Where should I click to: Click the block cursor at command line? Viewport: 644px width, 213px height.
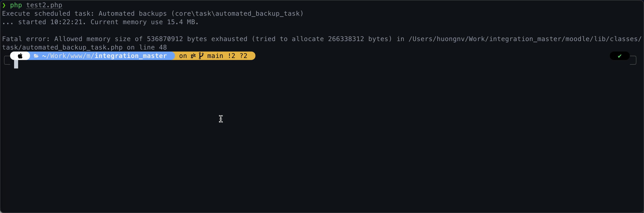tap(16, 64)
